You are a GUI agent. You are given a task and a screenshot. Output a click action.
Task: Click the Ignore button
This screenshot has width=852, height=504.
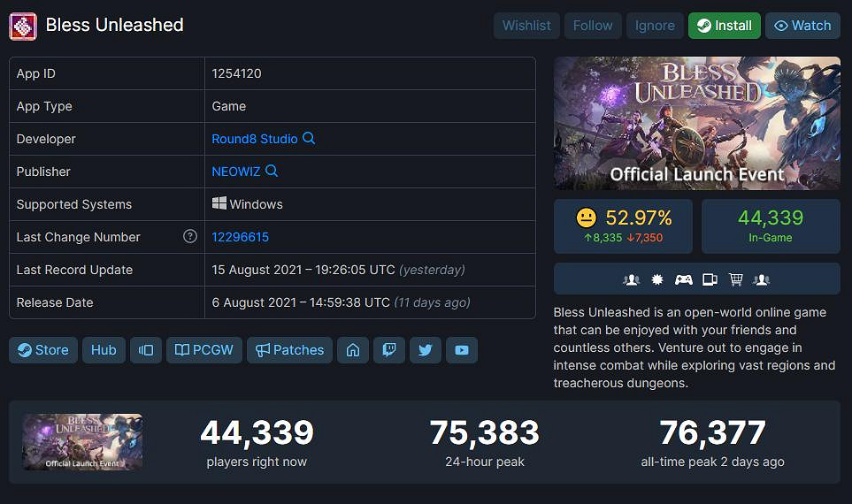[x=655, y=26]
